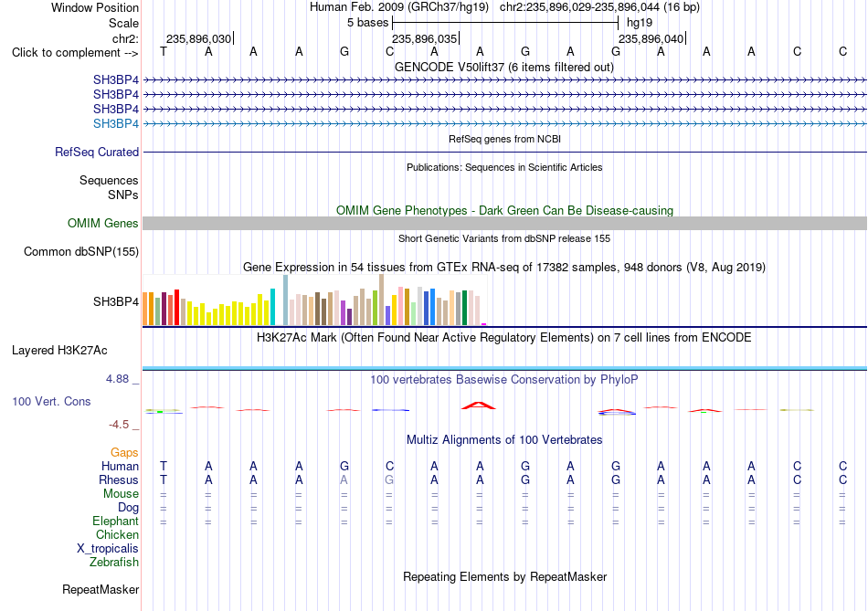Click SH3BP4 label beside the expression bar chart

[x=116, y=301]
